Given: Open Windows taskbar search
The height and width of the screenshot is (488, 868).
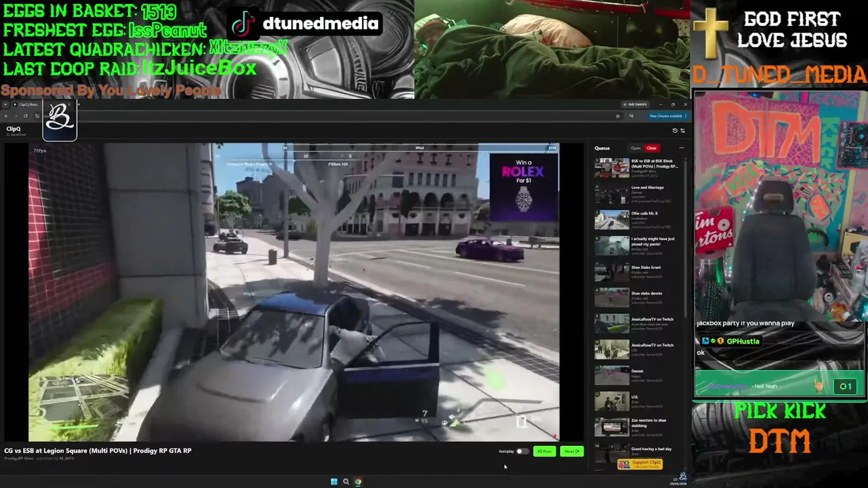Looking at the screenshot, I should (346, 482).
